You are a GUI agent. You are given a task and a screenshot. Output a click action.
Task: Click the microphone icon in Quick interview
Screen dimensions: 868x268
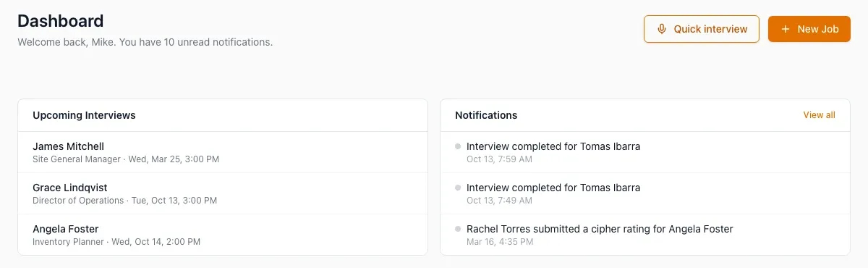coord(661,29)
